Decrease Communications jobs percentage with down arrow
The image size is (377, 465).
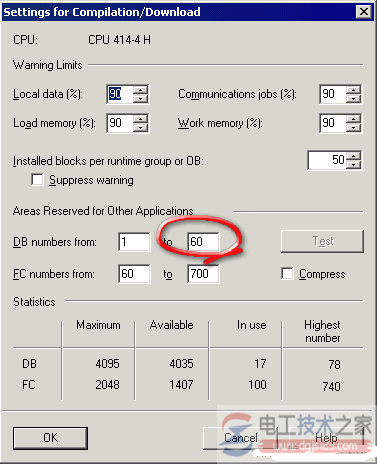coord(354,98)
